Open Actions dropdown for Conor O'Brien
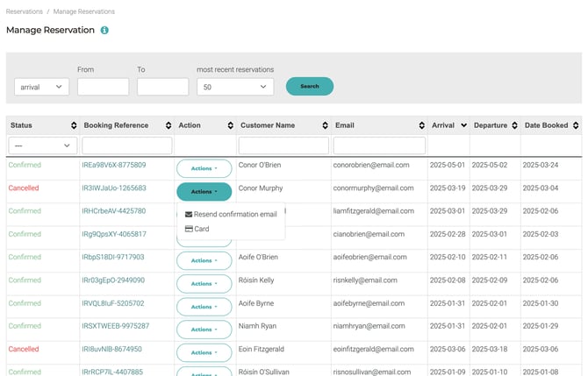The height and width of the screenshot is (376, 588). pos(204,168)
